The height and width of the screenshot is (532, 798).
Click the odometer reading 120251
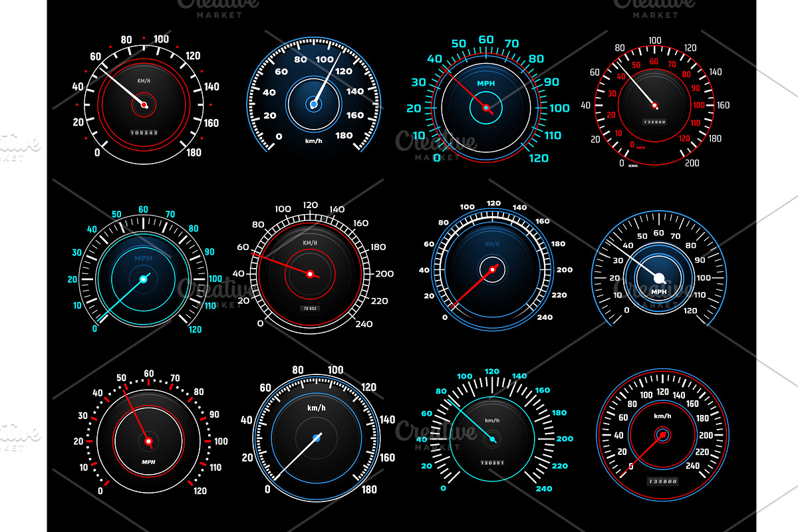point(492,462)
